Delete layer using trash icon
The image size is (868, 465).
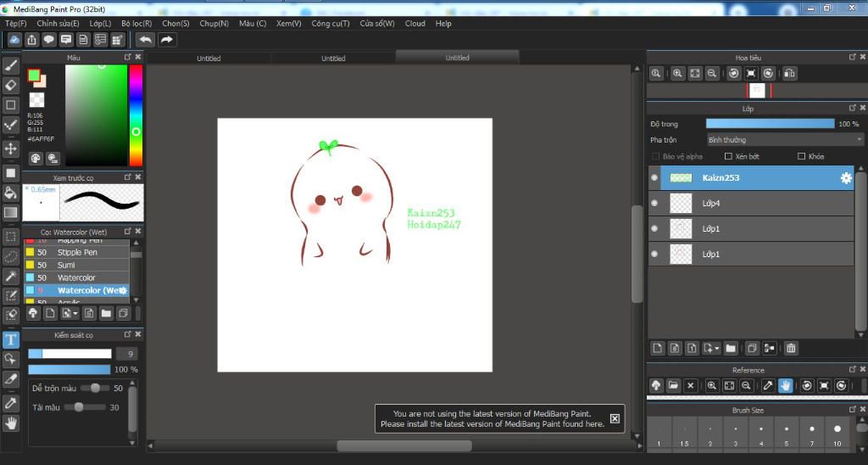790,348
